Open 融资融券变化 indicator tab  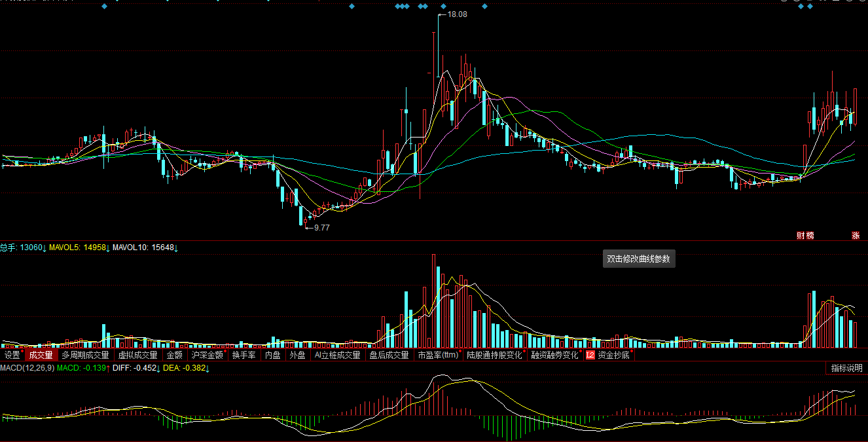pos(554,355)
